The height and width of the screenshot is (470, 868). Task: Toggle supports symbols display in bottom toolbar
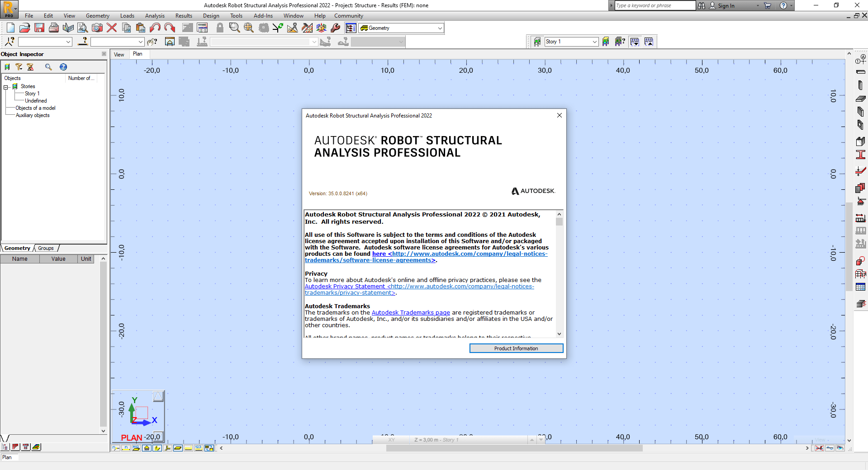(147, 448)
